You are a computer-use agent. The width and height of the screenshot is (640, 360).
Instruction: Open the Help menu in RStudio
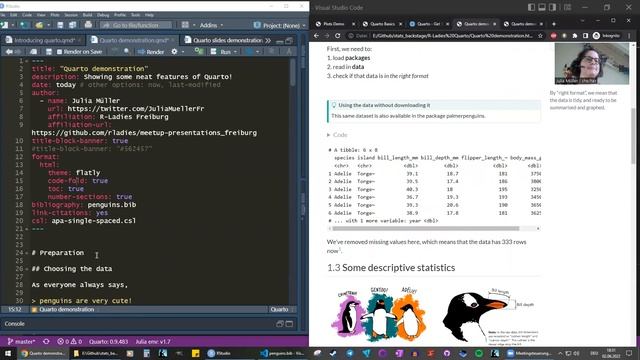pyautogui.click(x=149, y=15)
